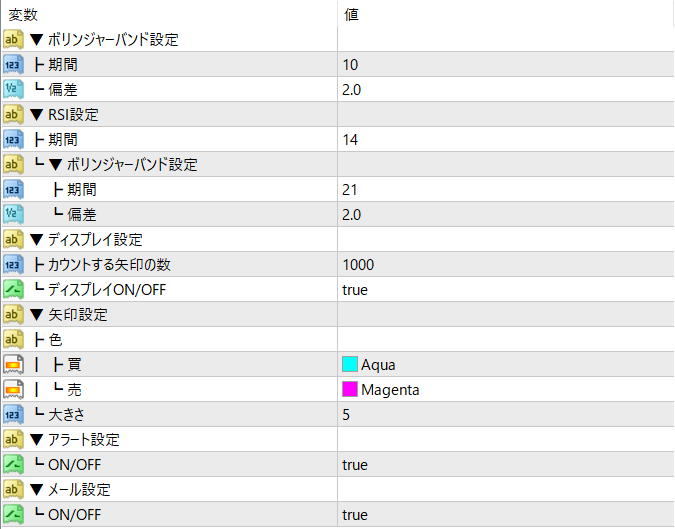Click the RSI 期間 value 14
The height and width of the screenshot is (529, 675).
coord(350,140)
